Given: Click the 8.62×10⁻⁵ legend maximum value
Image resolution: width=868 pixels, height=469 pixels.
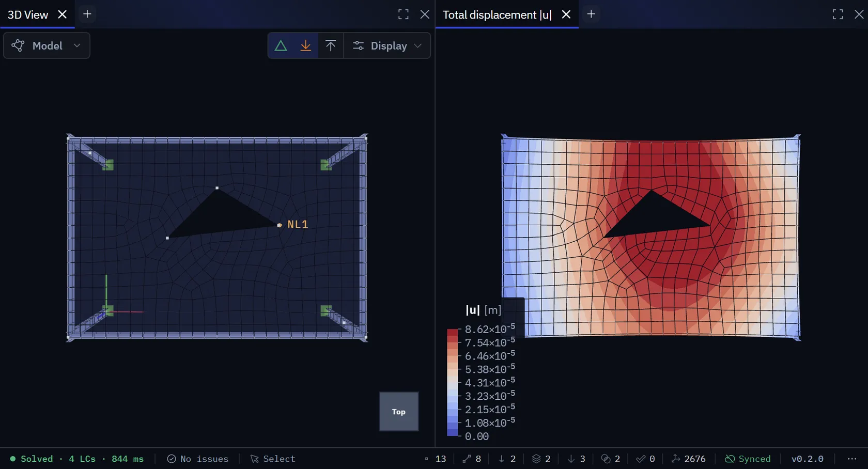Looking at the screenshot, I should [x=490, y=329].
